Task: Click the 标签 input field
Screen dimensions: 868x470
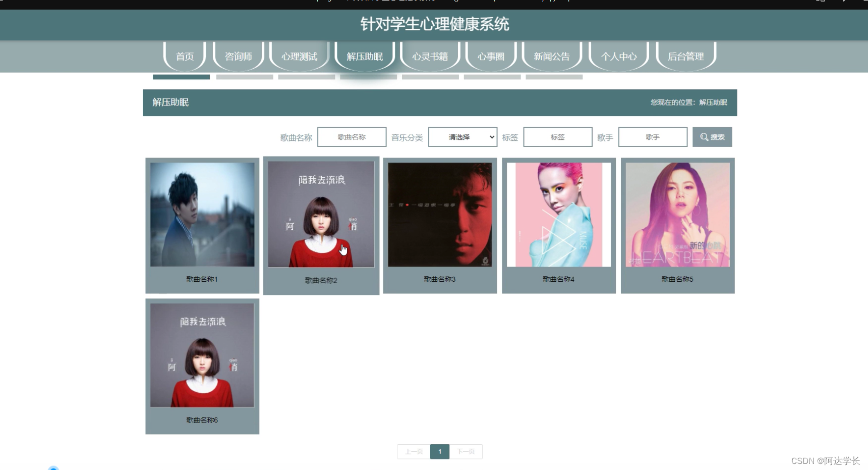Action: click(x=558, y=137)
